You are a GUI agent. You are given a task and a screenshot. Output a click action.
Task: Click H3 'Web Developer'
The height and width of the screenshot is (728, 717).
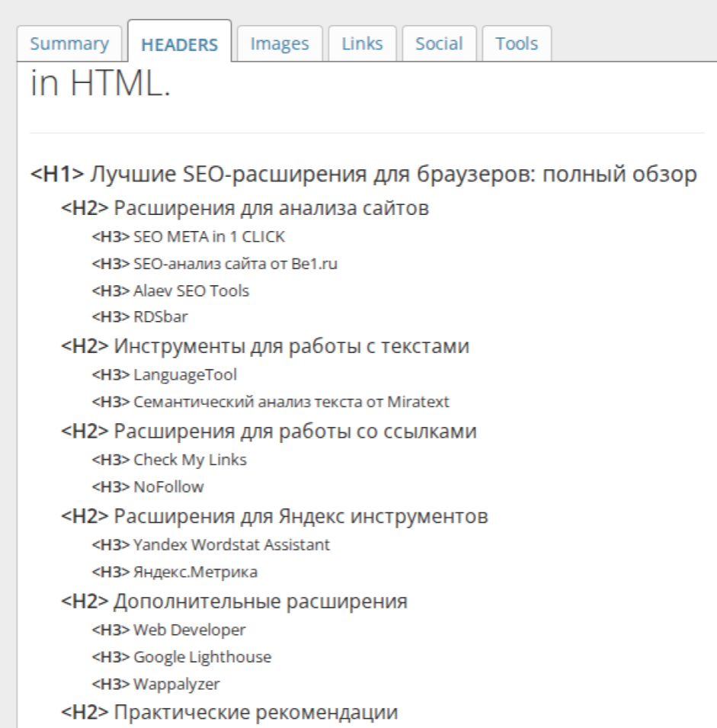[168, 630]
